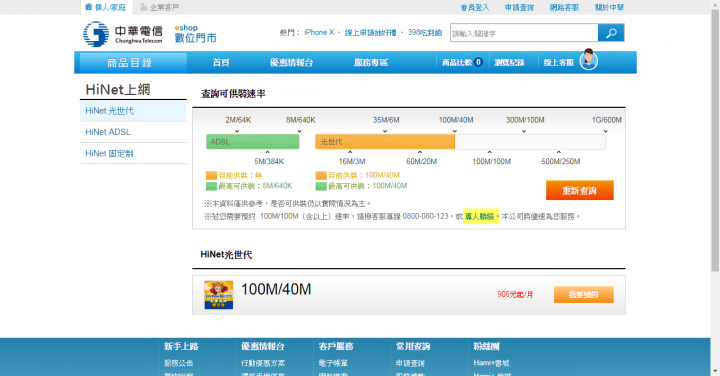The image size is (720, 376).
Task: Click the 100M/40M marker above the speed bar
Action: tap(456, 120)
